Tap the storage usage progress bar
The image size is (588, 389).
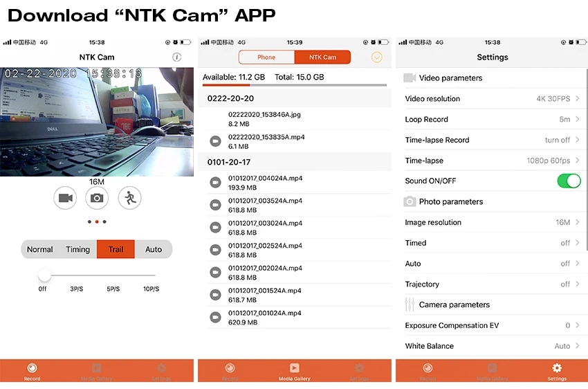[295, 85]
